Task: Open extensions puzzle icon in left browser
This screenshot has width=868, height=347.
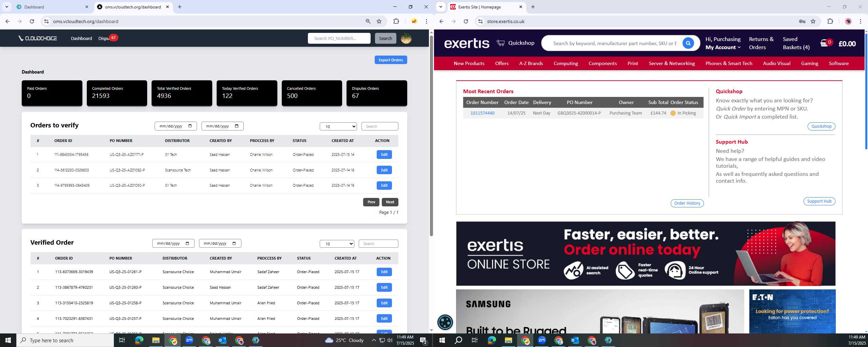Action: pos(396,21)
